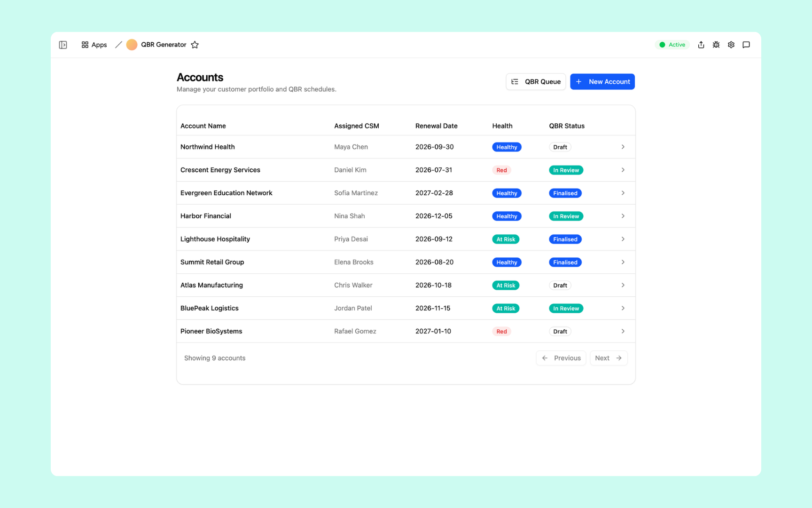This screenshot has width=812, height=508.
Task: Click Finalised status for Evergreen Education Network
Action: click(565, 193)
